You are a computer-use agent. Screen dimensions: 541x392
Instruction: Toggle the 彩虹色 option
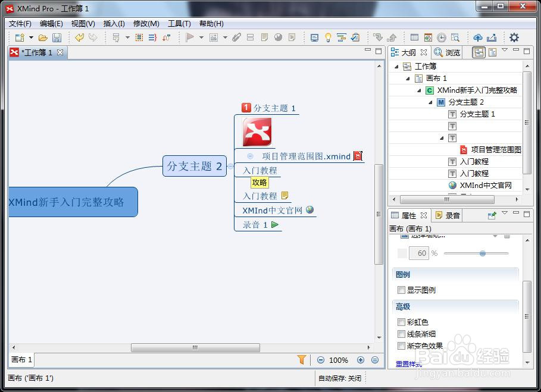pos(402,322)
